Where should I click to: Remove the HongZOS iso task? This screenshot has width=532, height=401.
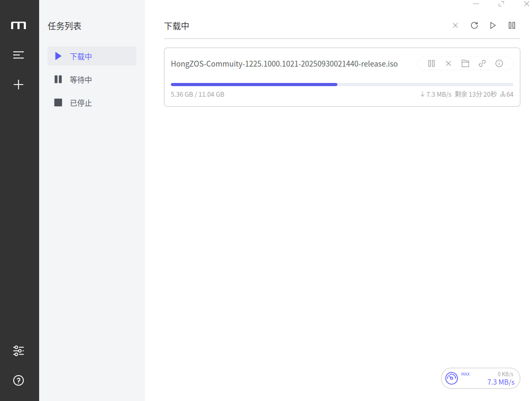tap(448, 63)
